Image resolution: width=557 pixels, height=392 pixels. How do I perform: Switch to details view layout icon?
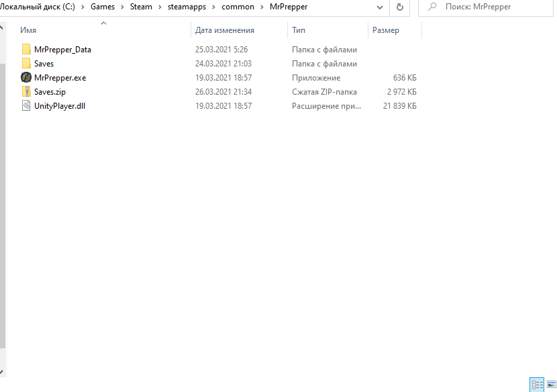click(x=537, y=385)
